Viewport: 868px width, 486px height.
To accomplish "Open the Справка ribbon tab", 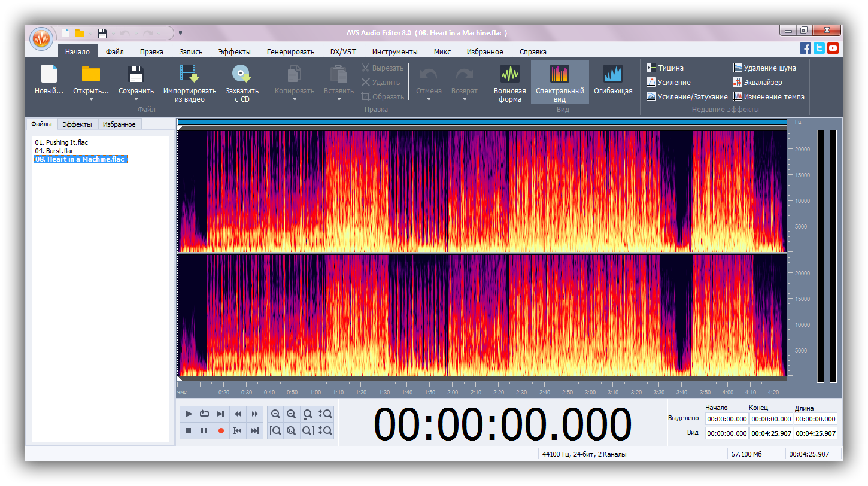I will tap(533, 52).
